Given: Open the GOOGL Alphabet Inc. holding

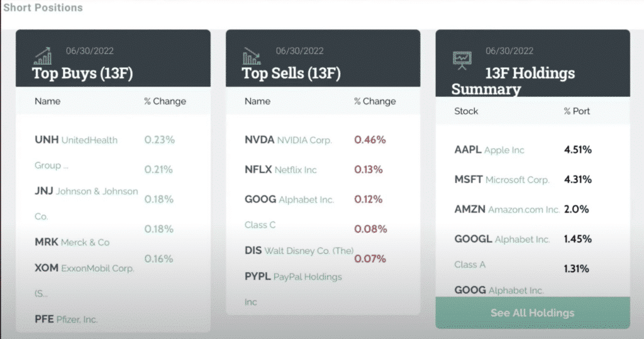Looking at the screenshot, I should coord(502,239).
